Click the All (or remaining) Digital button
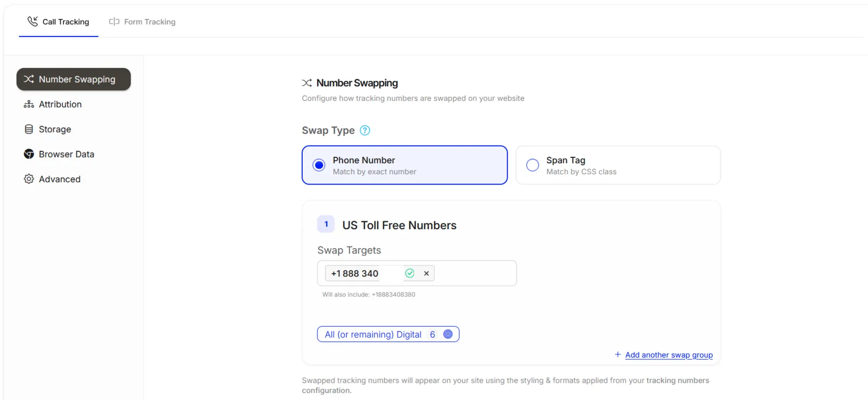The width and height of the screenshot is (868, 400). (x=388, y=334)
